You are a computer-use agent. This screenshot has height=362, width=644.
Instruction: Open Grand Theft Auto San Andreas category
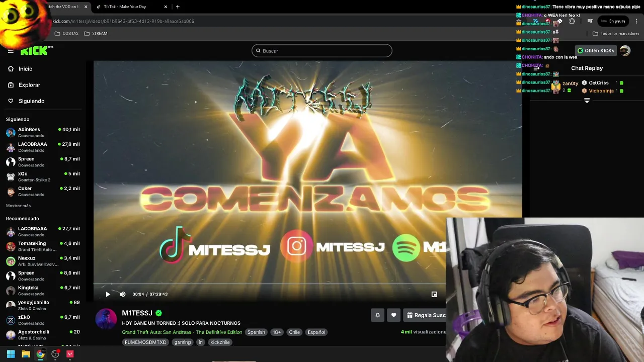coord(182,332)
